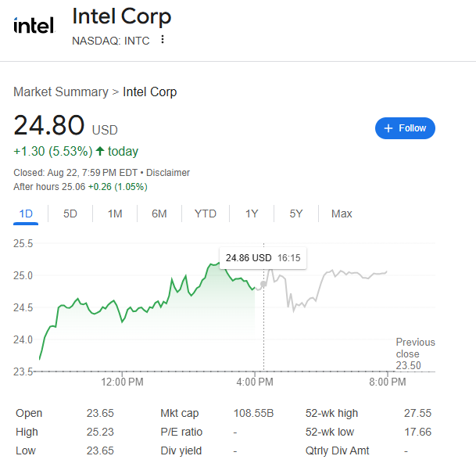The height and width of the screenshot is (463, 476).
Task: Click the Intel Corp breadcrumb text
Action: tap(150, 92)
